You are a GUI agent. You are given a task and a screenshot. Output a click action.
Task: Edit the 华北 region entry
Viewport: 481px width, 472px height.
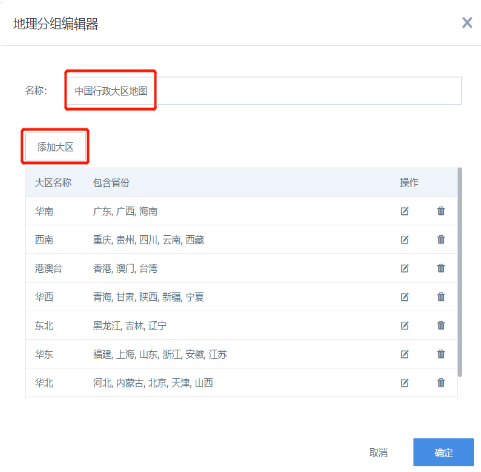click(x=404, y=383)
